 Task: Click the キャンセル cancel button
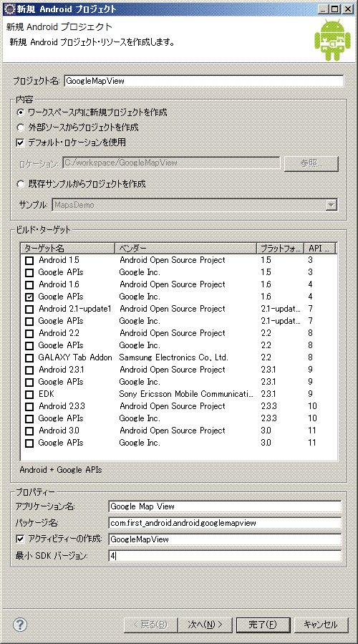(321, 624)
